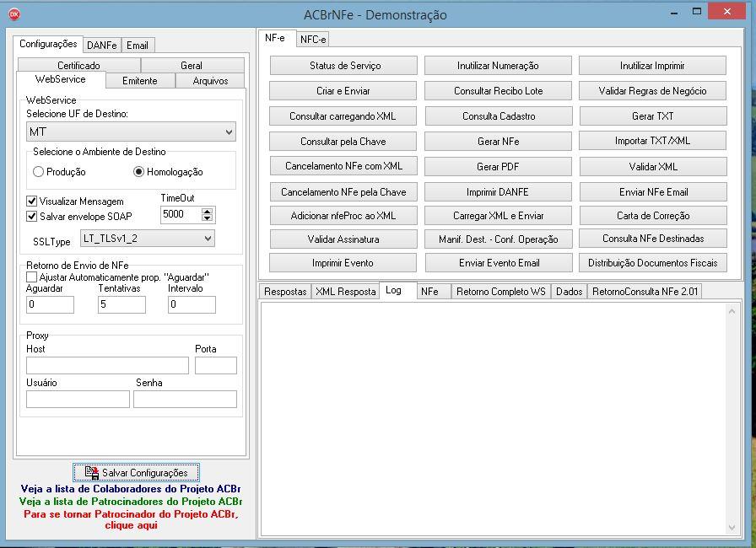Viewport: 756px width, 548px height.
Task: Switch to the NFC-e tab
Action: (x=313, y=40)
